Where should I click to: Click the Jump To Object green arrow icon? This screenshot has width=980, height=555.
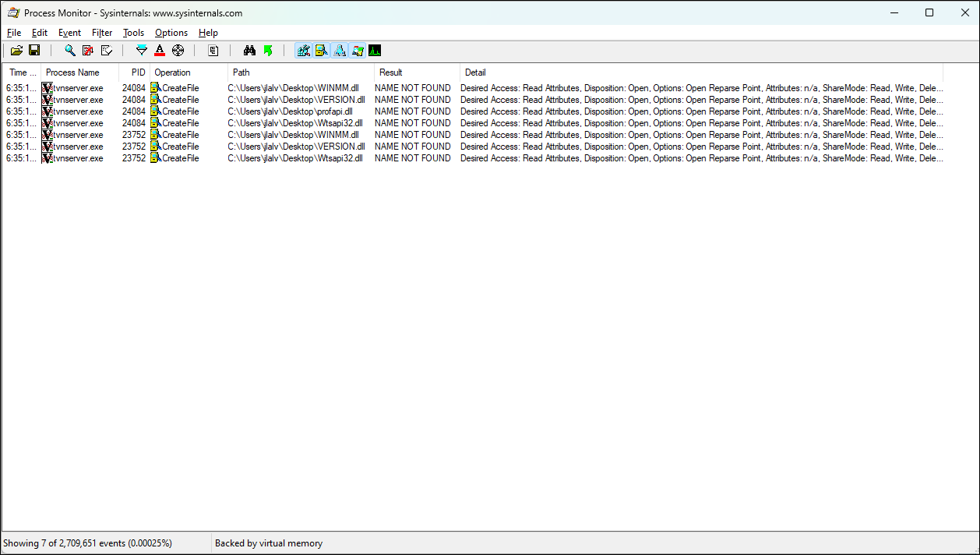(x=268, y=51)
